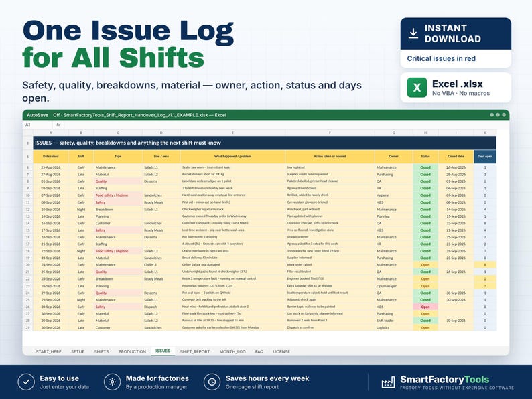This screenshot has width=532, height=399.
Task: Click the Work order raised action cell
Action: pyautogui.click(x=330, y=265)
